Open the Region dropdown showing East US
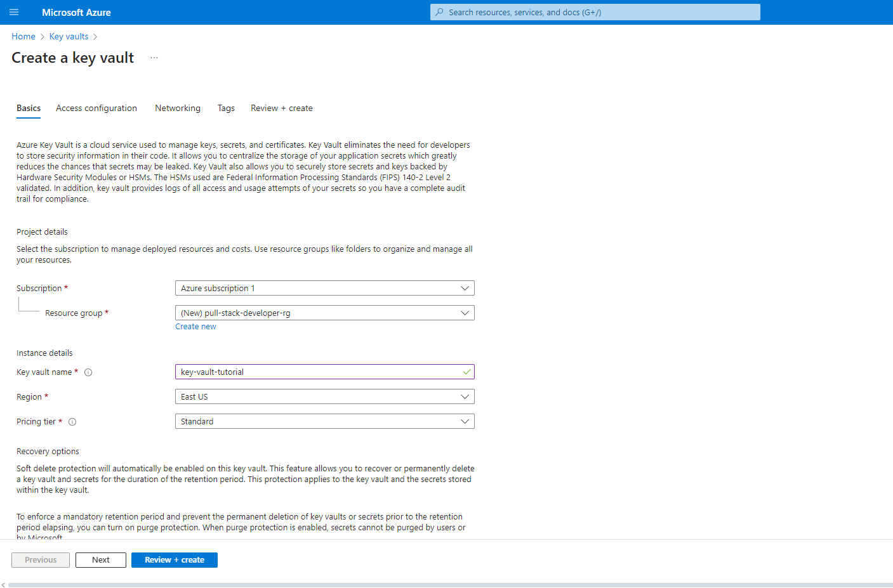This screenshot has width=893, height=588. coord(324,396)
